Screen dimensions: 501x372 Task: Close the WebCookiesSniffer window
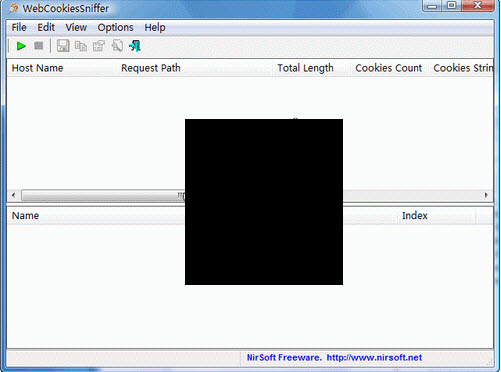click(478, 6)
